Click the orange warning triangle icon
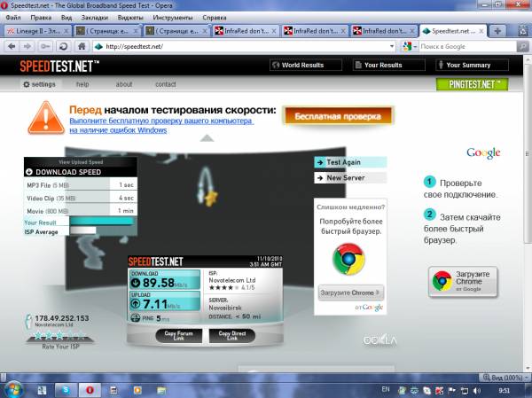This screenshot has height=398, width=532. click(46, 118)
